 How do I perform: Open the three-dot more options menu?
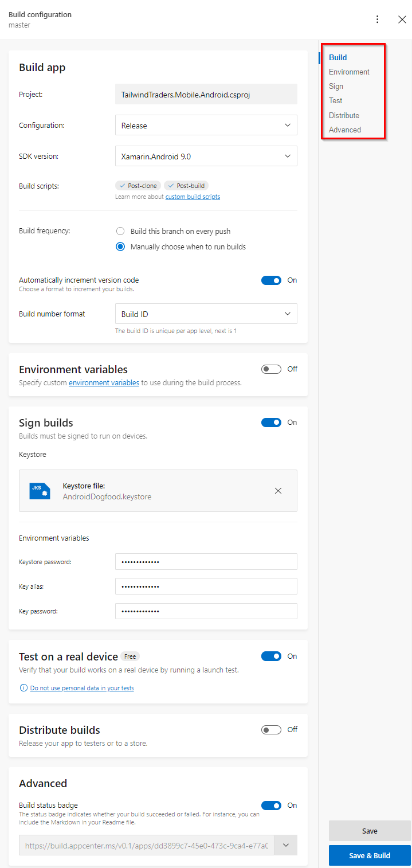377,19
